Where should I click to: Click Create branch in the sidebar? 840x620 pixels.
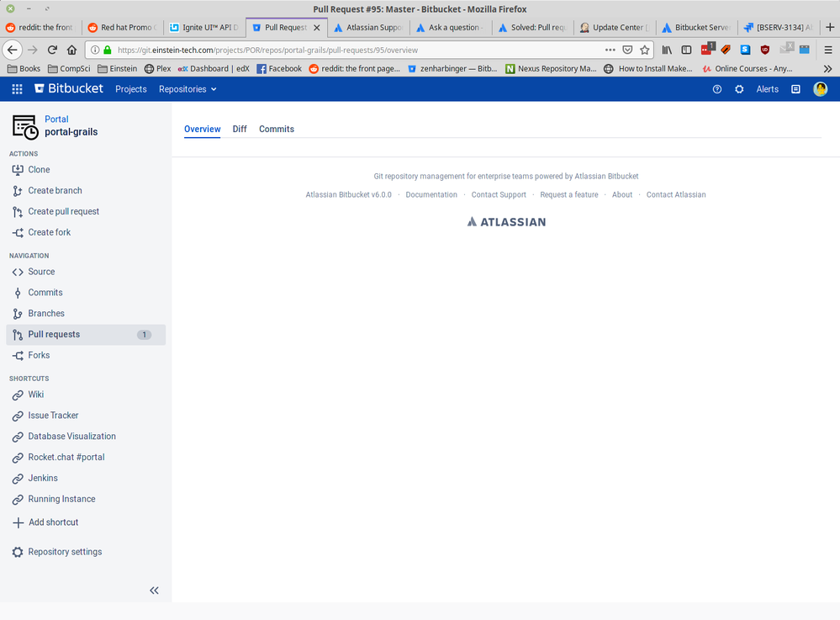pos(86,190)
